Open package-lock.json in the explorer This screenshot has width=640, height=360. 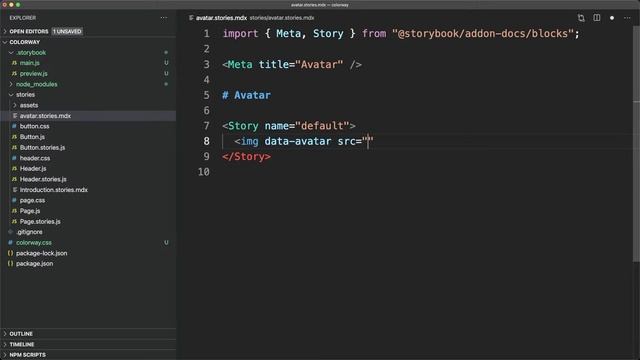42,253
